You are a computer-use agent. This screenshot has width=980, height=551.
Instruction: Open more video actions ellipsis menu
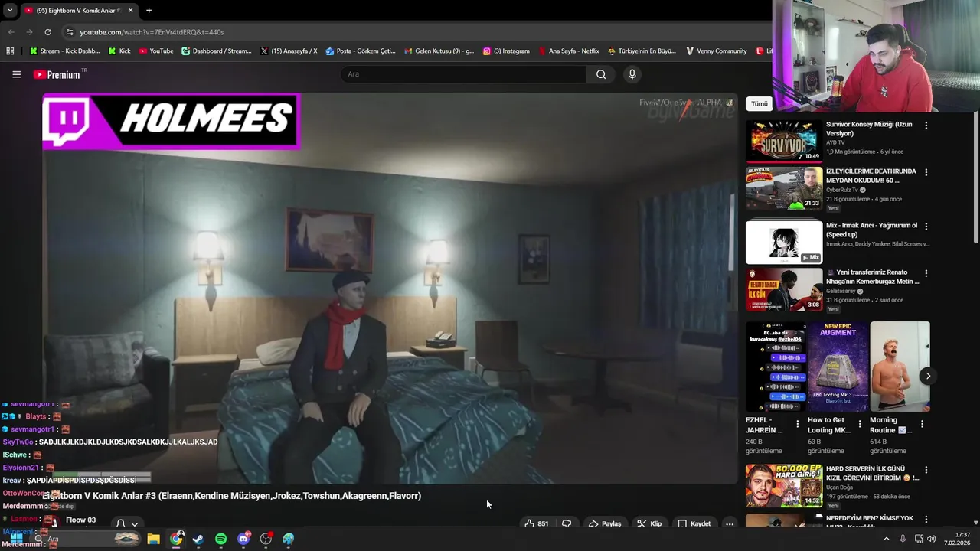[730, 523]
